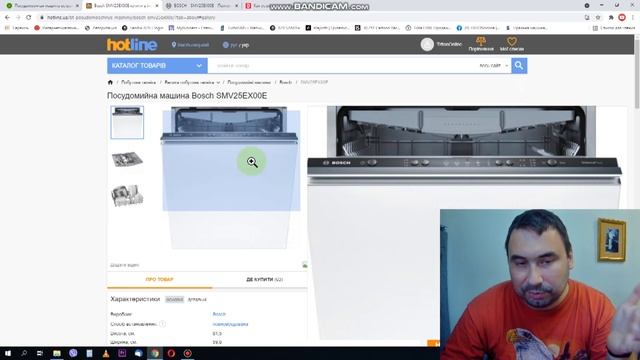The height and width of the screenshot is (360, 640).
Task: Open the browser extensions puzzle icon
Action: [611, 18]
